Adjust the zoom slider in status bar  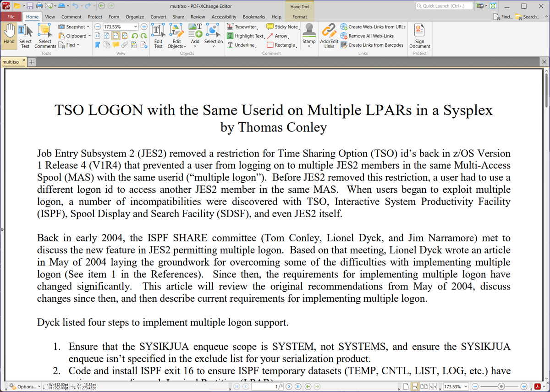(x=501, y=387)
